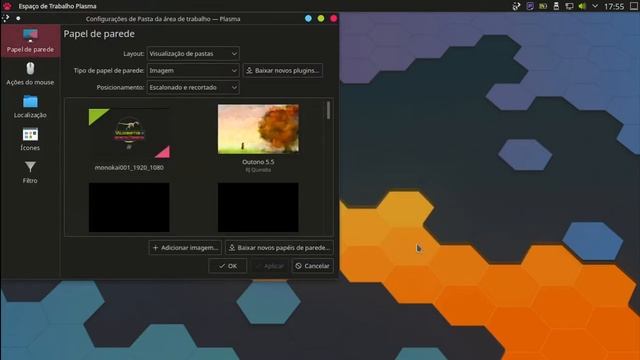
Task: Click the battery tray icon
Action: click(x=543, y=6)
